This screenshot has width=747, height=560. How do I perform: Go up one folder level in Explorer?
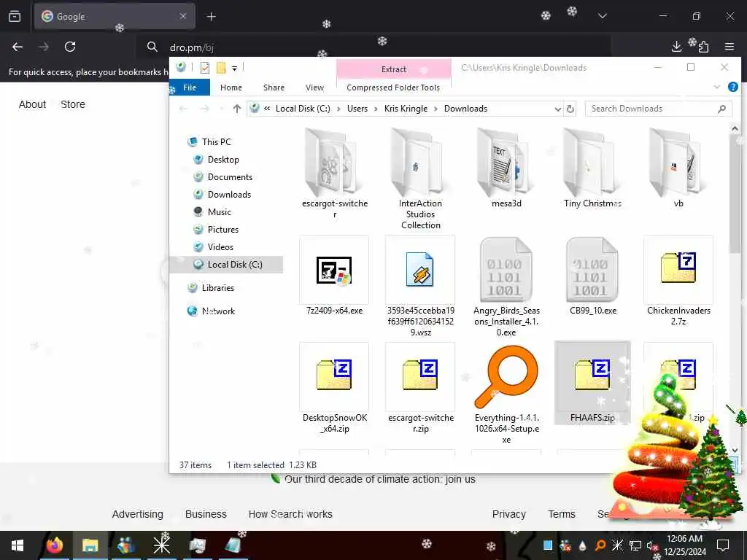click(237, 109)
